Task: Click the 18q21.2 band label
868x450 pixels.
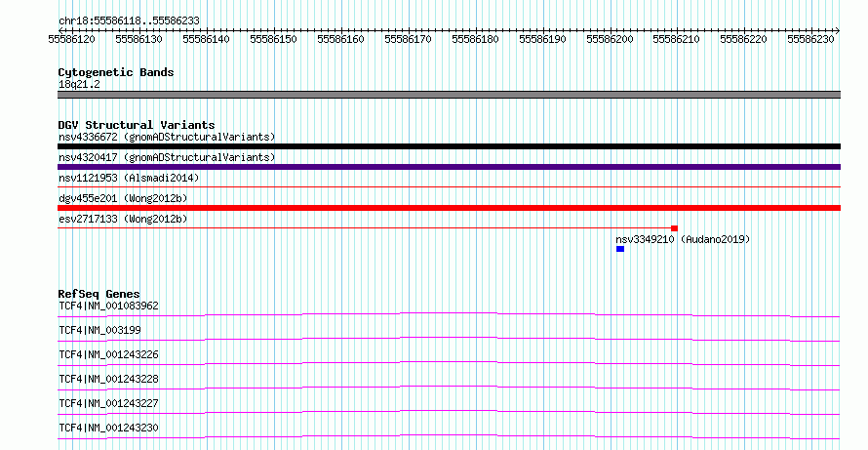Action: (x=79, y=85)
